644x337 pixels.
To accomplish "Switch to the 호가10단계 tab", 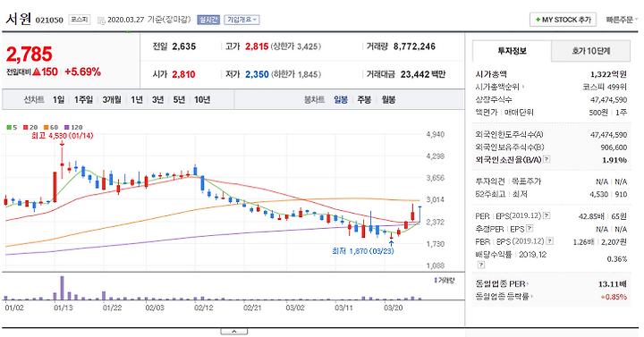I will click(x=590, y=51).
